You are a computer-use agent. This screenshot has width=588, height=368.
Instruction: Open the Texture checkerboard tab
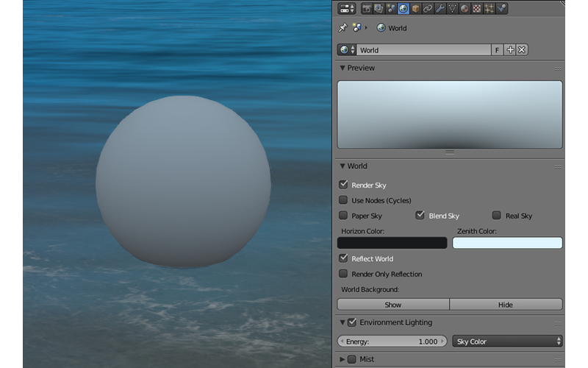[476, 9]
